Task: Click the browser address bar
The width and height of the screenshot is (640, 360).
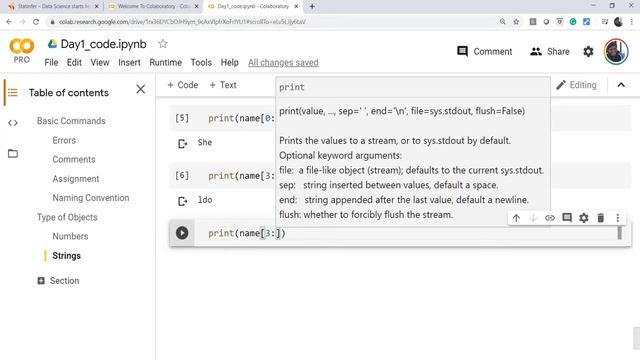Action: click(273, 22)
